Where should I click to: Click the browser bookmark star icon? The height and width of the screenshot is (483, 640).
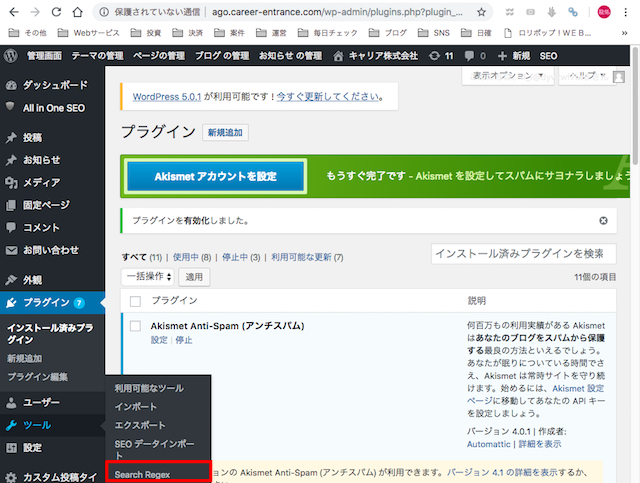click(480, 12)
